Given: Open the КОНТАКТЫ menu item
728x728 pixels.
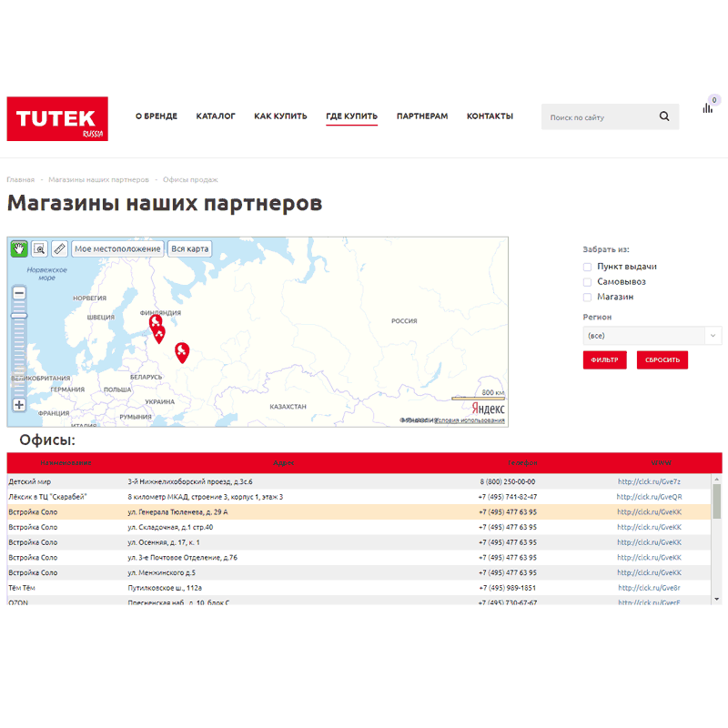Looking at the screenshot, I should 490,116.
